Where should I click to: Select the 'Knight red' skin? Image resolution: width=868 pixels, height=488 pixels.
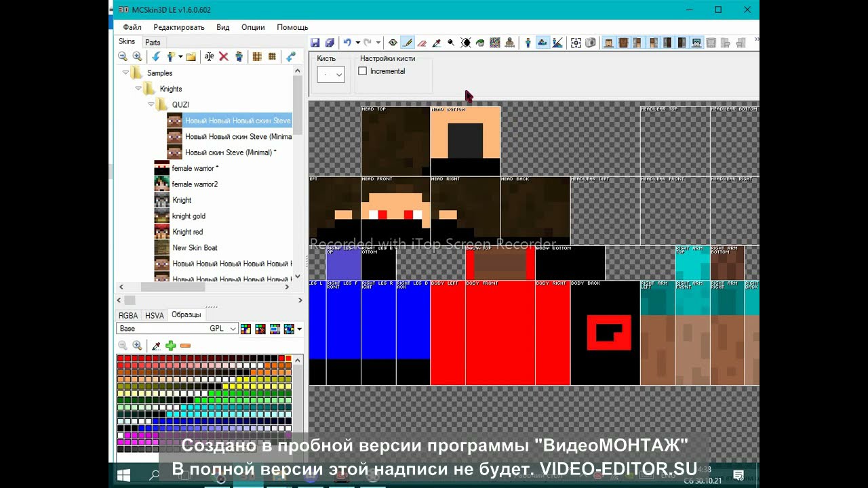tap(187, 232)
